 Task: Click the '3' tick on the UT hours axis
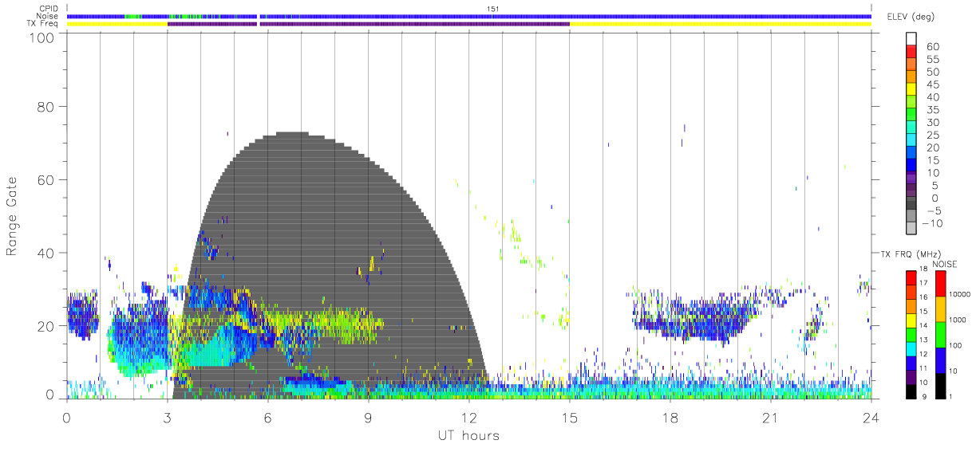pos(167,417)
